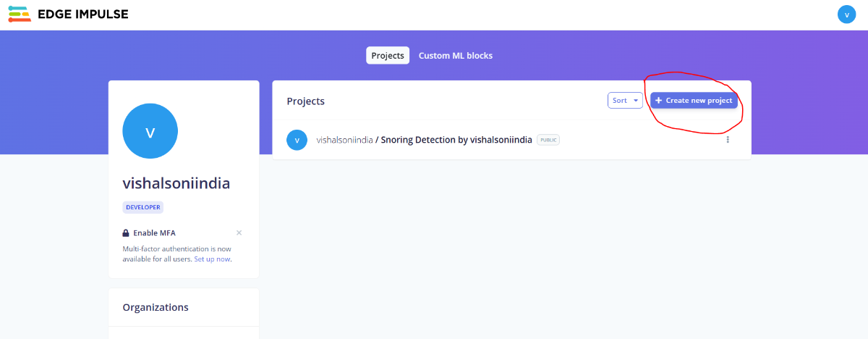Click the Organizations section heading

[156, 307]
